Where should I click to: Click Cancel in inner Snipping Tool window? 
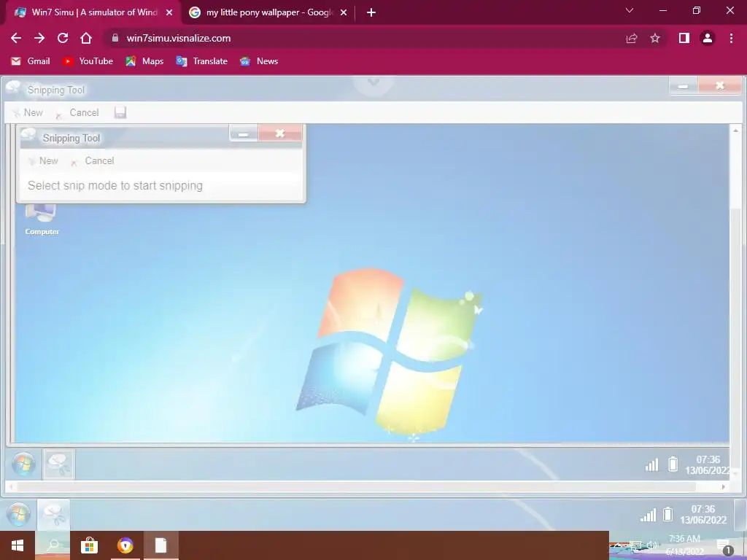coord(93,161)
